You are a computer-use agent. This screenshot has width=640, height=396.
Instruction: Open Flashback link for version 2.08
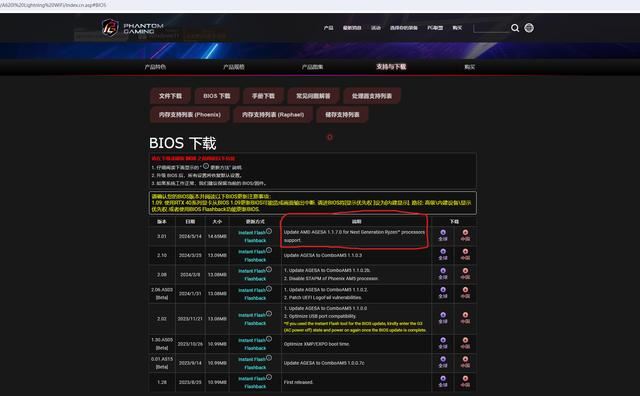point(255,279)
